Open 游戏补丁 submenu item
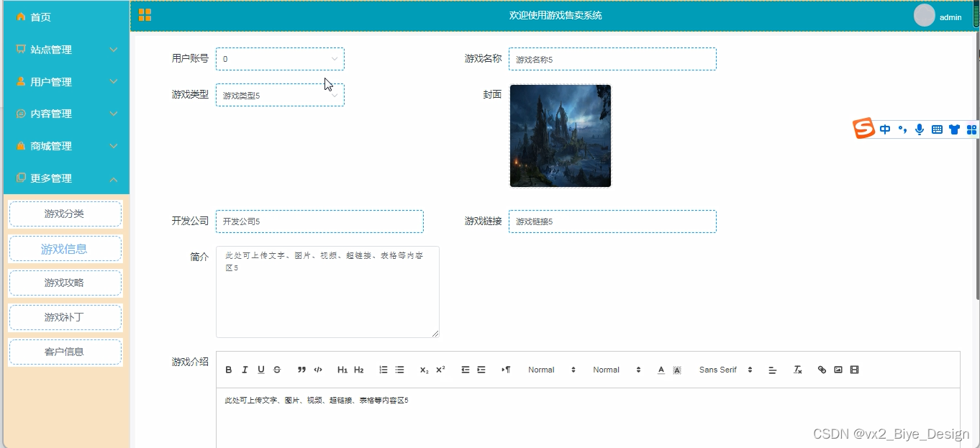Viewport: 980px width, 448px height. [x=65, y=317]
